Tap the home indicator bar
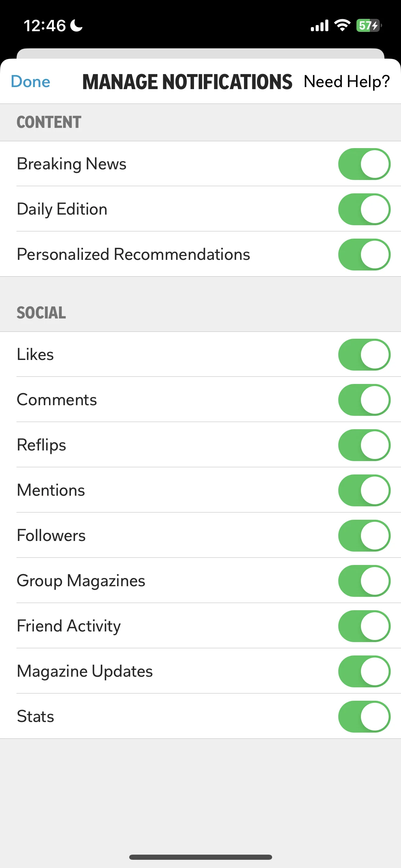This screenshot has width=401, height=868. tap(200, 857)
